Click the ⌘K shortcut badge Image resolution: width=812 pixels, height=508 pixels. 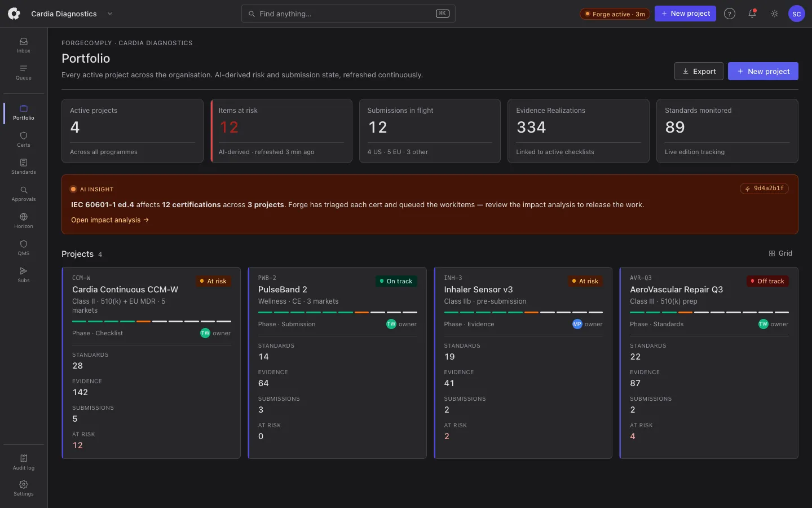(x=443, y=14)
